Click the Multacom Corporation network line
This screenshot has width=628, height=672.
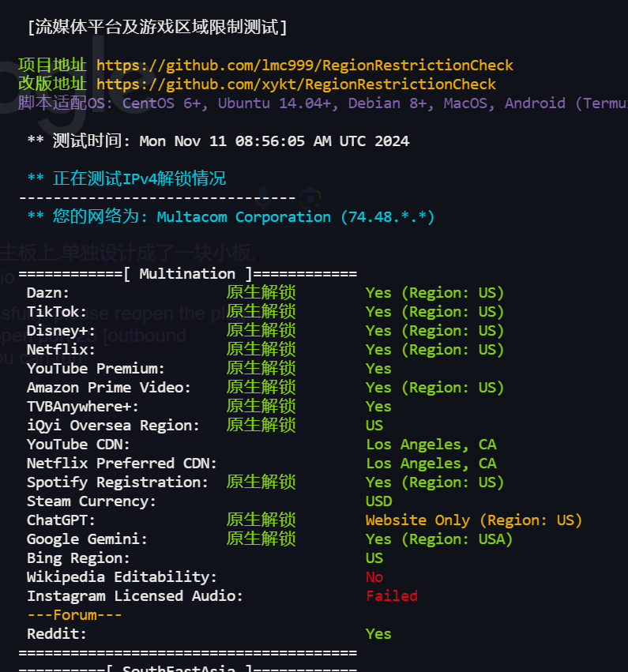click(x=231, y=216)
